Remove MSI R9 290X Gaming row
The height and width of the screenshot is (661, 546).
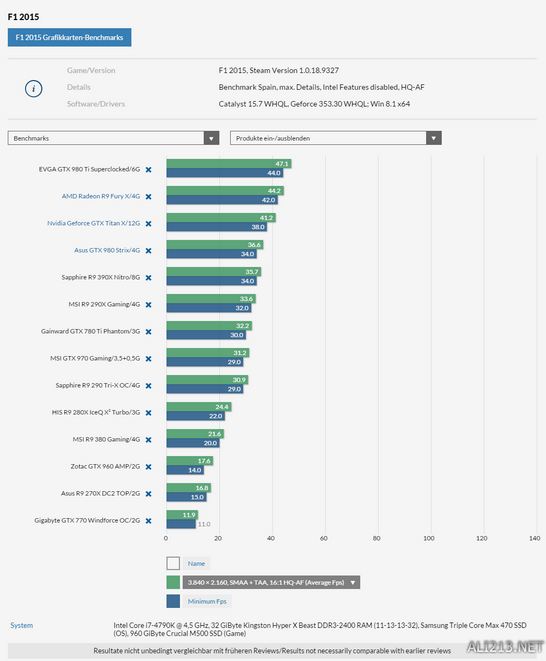[x=148, y=304]
